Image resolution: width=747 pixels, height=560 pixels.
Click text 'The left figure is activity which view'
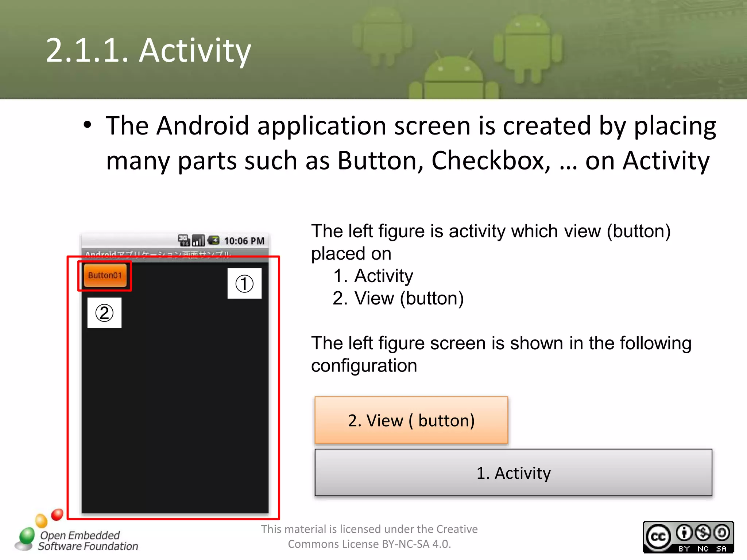pyautogui.click(x=456, y=231)
